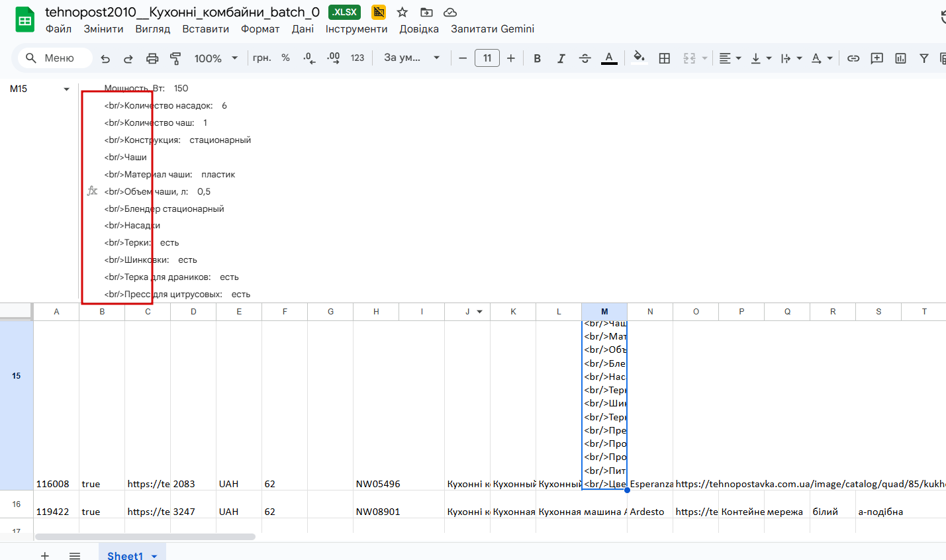
Task: Open the filter dropdown on column J
Action: tap(479, 312)
